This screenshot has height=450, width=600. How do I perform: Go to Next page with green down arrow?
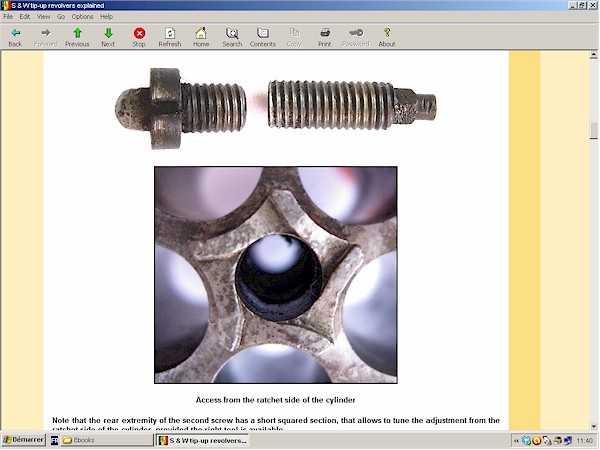pyautogui.click(x=108, y=33)
